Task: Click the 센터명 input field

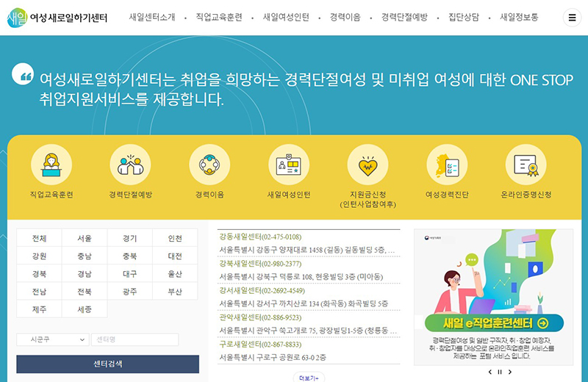Action: click(135, 339)
